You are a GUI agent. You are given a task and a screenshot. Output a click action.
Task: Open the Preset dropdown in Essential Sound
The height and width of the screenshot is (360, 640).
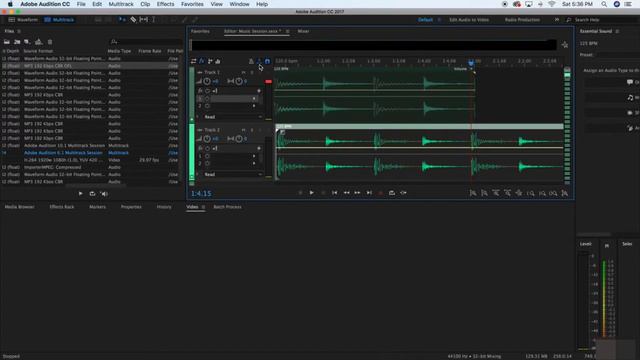pyautogui.click(x=616, y=55)
